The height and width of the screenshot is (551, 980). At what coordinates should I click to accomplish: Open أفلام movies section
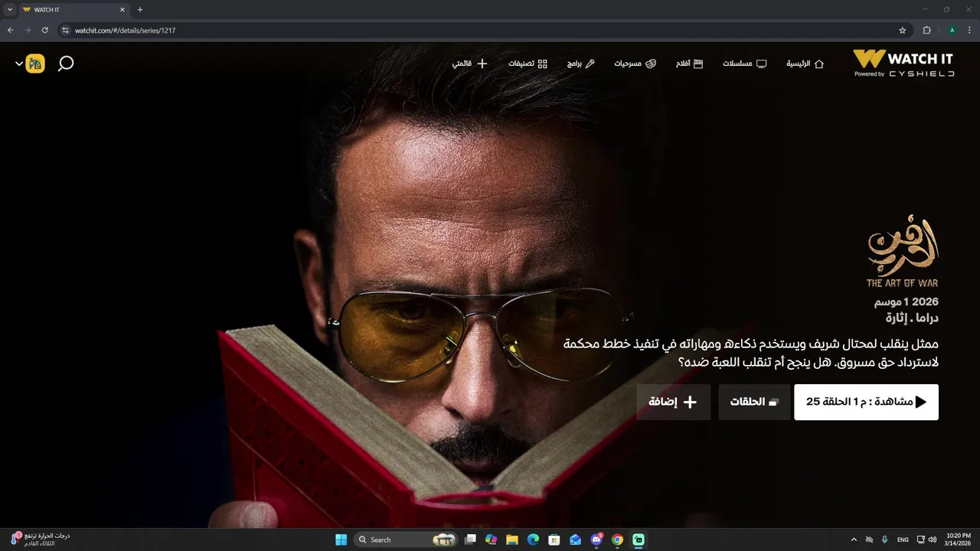click(689, 64)
